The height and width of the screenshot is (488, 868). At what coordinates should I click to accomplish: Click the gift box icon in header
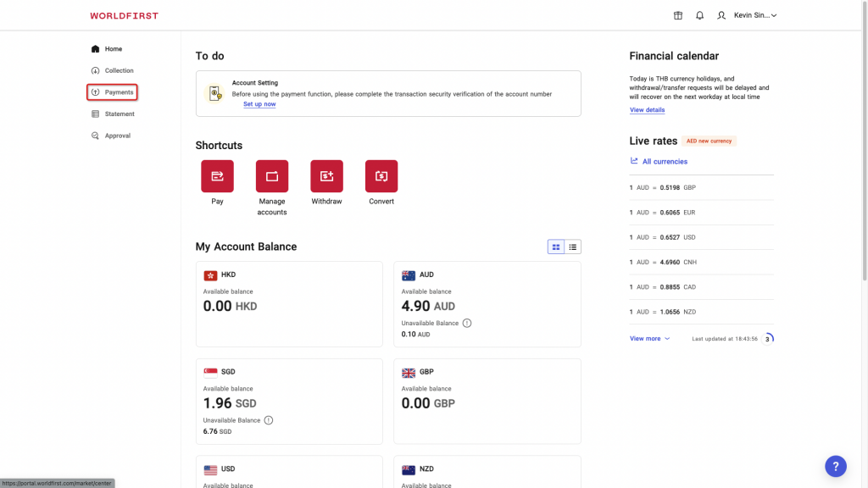[677, 15]
